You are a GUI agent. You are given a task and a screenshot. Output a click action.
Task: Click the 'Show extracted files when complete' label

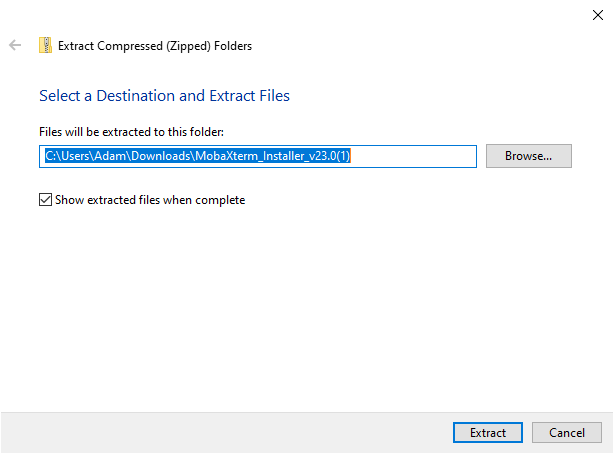pos(148,200)
